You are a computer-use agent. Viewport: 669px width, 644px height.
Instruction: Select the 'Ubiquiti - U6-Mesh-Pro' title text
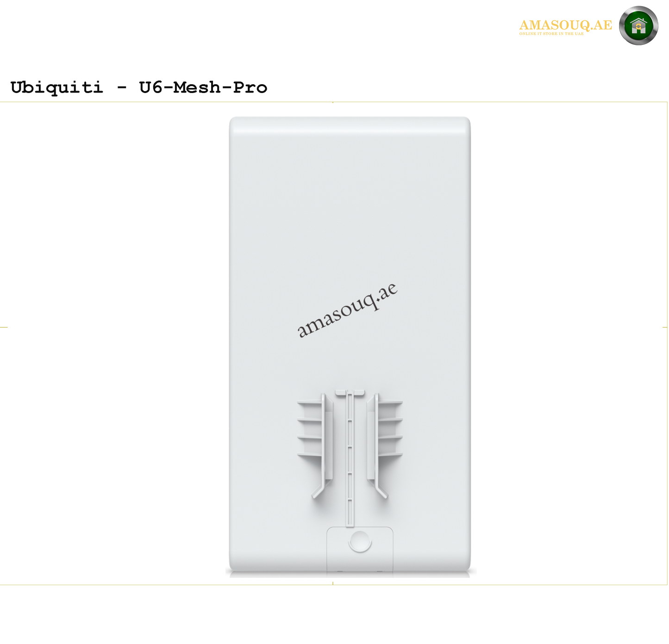click(x=139, y=87)
